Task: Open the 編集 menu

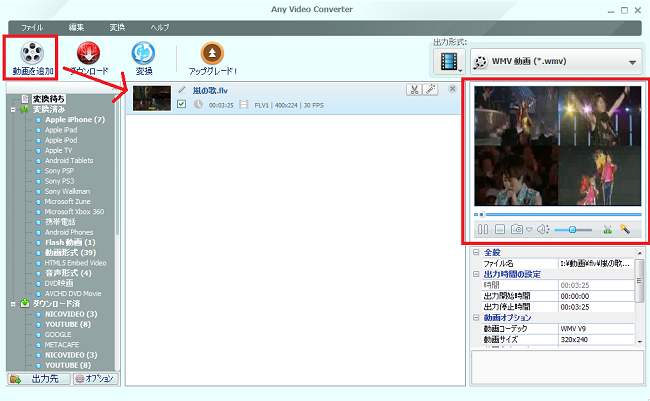Action: click(76, 27)
